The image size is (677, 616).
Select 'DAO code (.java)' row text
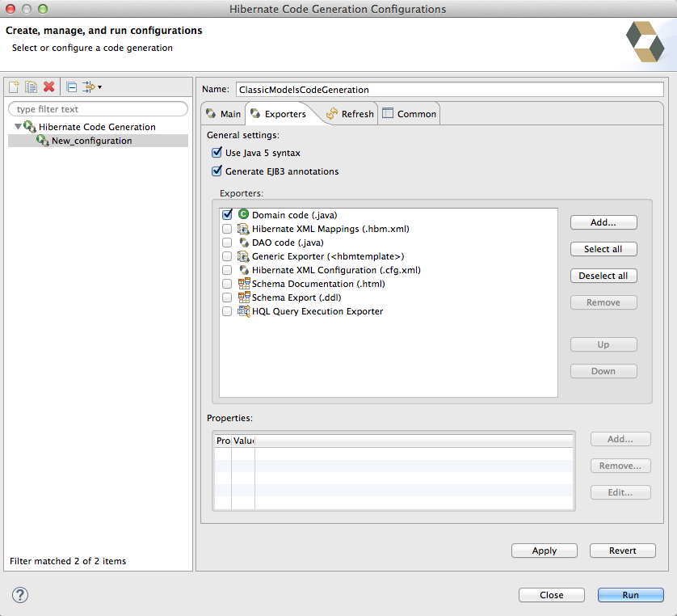[288, 243]
